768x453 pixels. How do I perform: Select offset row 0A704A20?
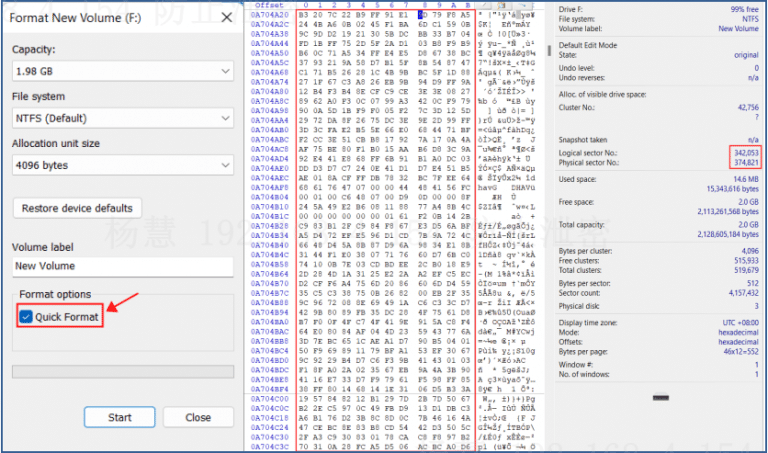270,14
